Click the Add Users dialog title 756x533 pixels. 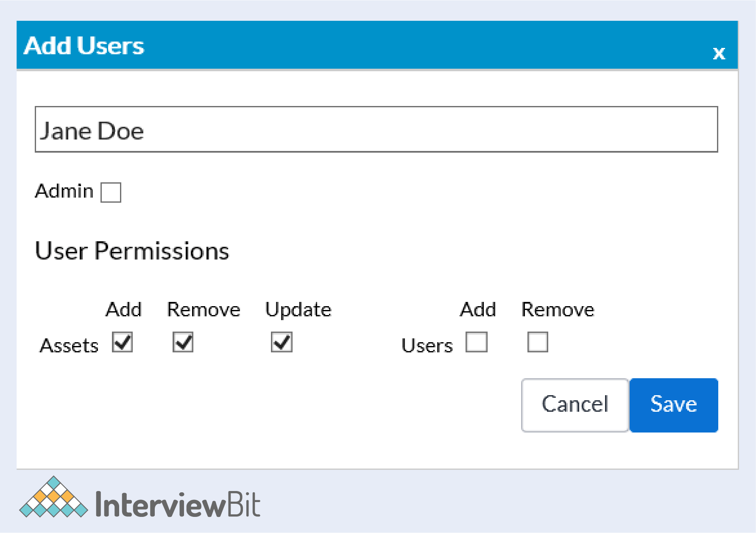84,46
